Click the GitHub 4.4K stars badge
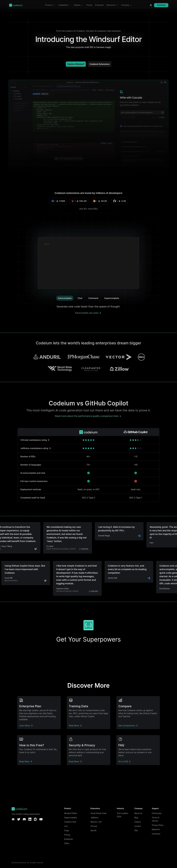 [119, 201]
